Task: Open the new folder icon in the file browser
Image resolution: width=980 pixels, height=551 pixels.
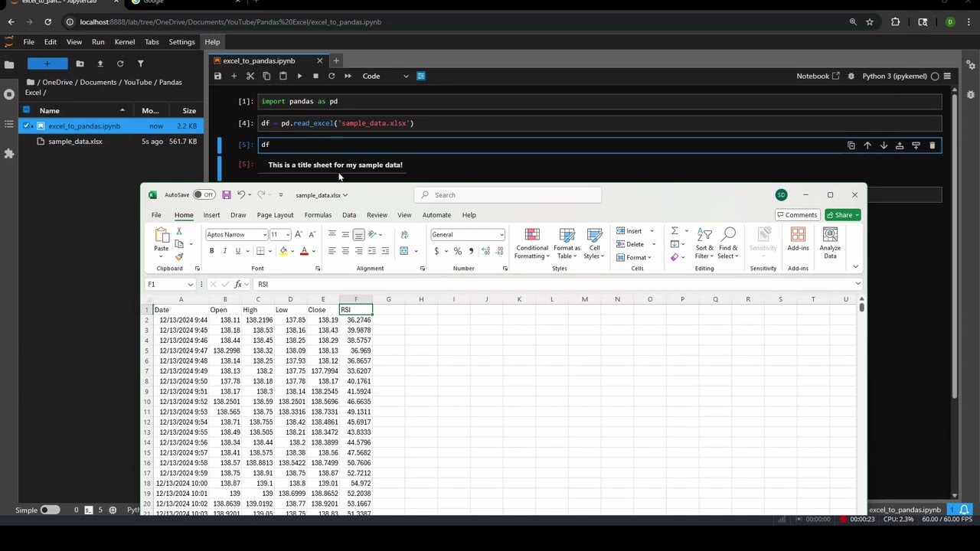Action: point(80,64)
